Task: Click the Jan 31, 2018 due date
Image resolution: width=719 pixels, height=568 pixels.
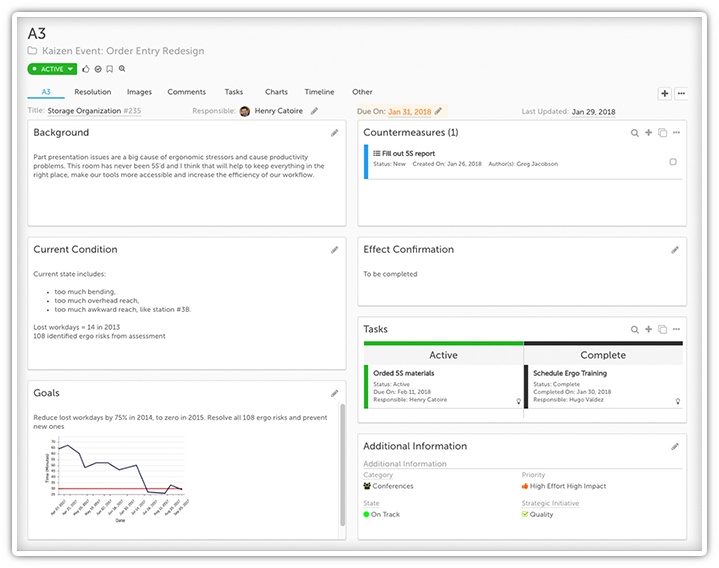Action: tap(409, 111)
